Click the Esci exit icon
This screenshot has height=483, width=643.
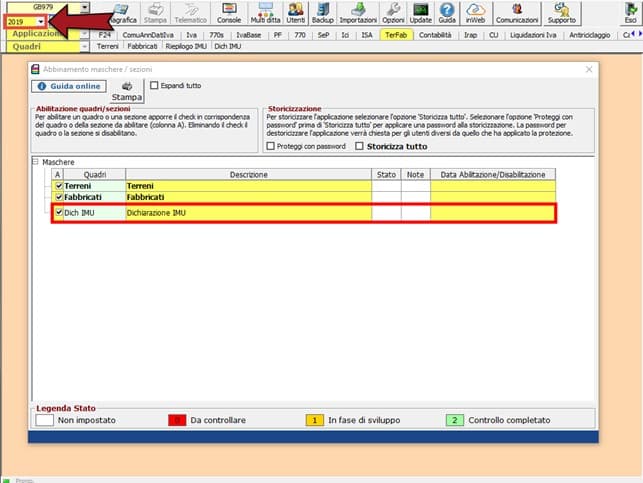[x=630, y=13]
